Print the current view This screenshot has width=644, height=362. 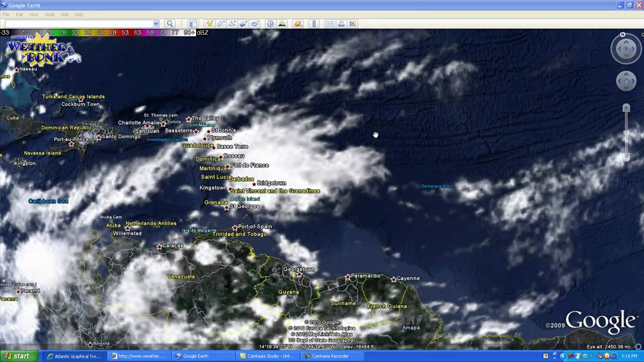tap(341, 24)
